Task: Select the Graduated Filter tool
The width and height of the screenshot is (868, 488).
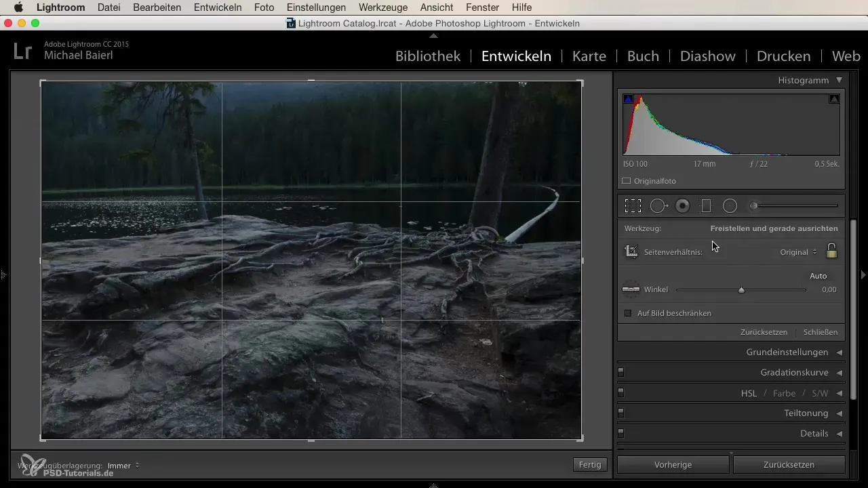Action: click(x=706, y=205)
